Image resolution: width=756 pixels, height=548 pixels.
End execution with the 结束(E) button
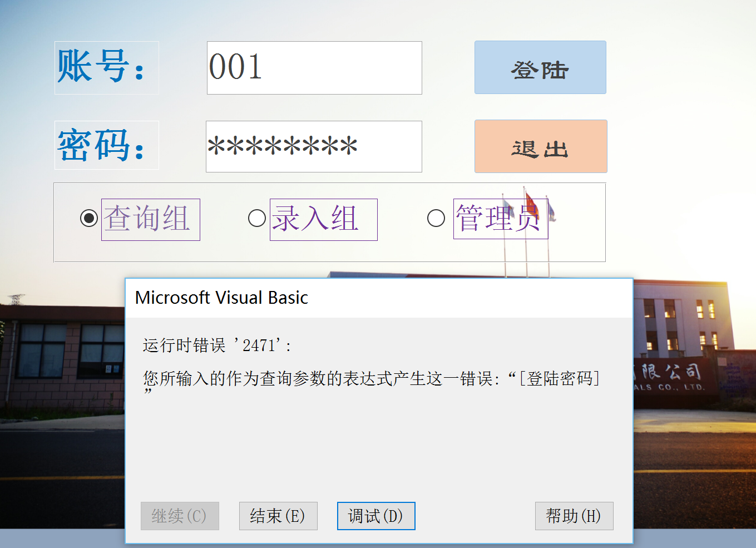point(278,516)
